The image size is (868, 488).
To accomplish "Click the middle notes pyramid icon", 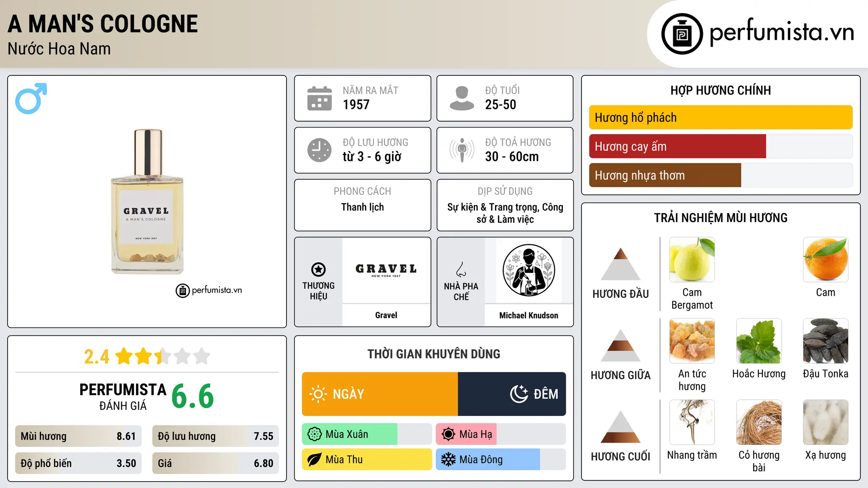I will [620, 345].
